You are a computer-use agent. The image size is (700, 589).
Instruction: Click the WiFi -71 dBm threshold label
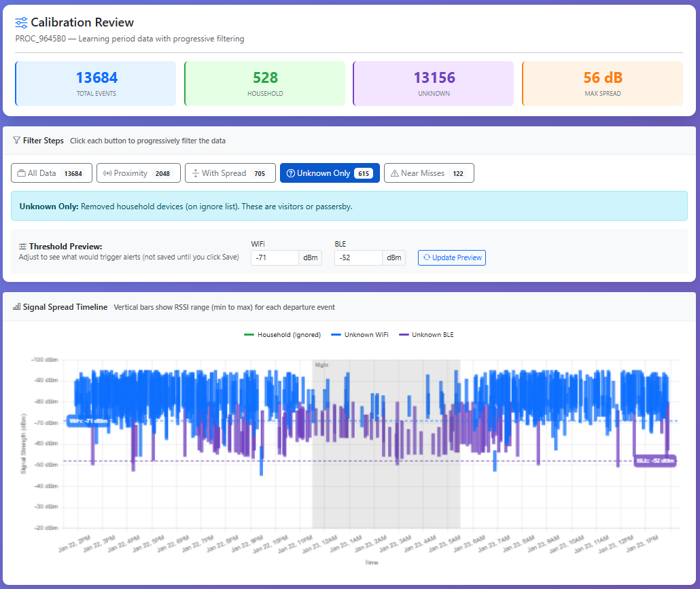click(88, 421)
